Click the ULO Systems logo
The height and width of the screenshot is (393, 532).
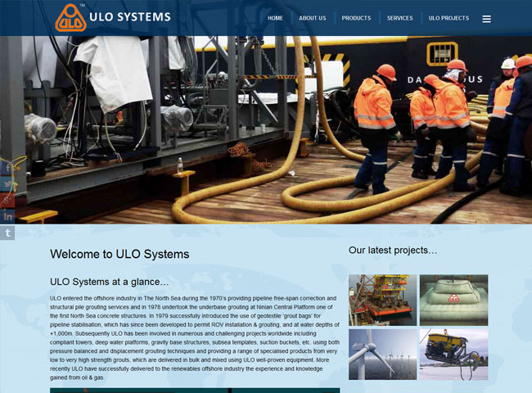71,18
